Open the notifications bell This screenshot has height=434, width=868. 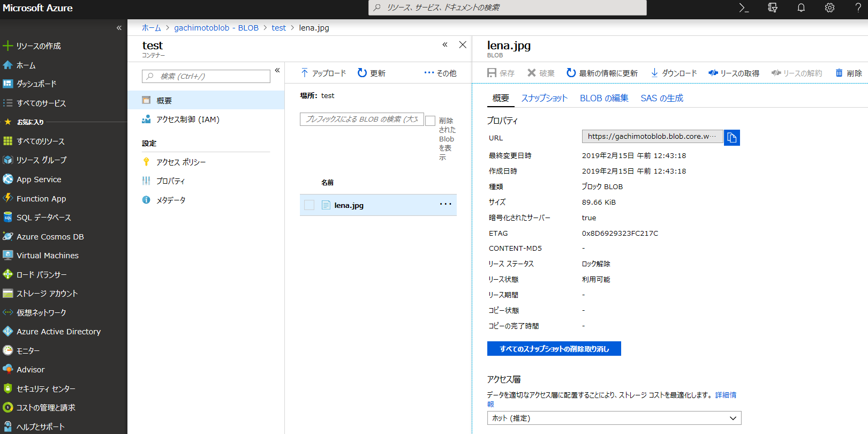click(x=801, y=8)
